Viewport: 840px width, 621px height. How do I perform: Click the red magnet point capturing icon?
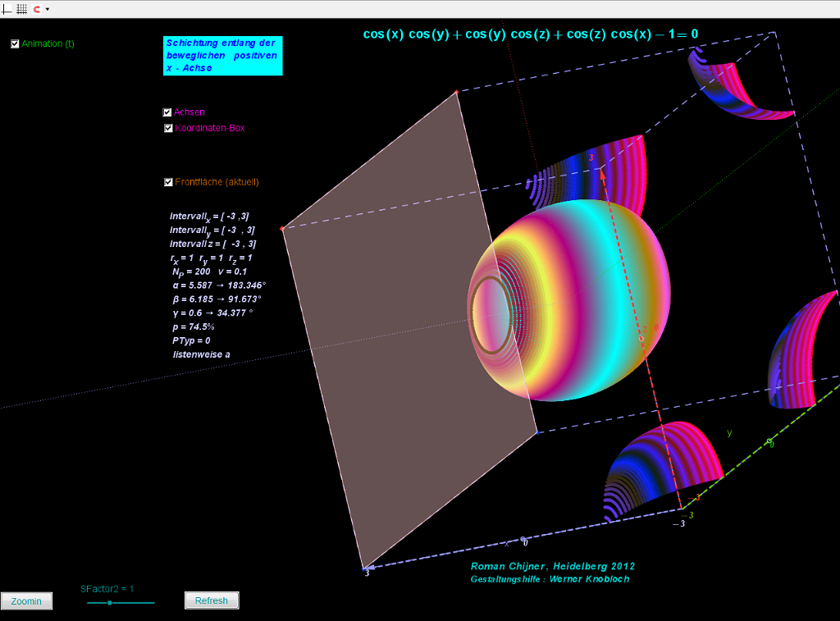(36, 9)
